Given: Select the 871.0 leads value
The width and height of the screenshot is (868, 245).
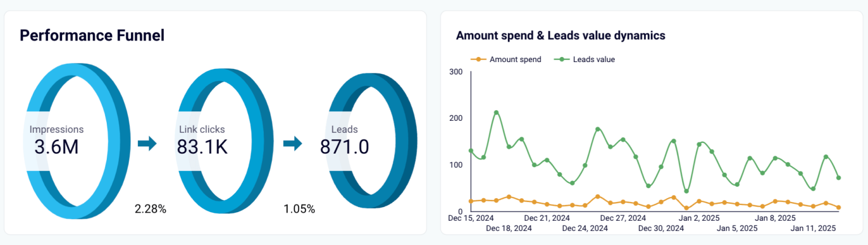Looking at the screenshot, I should coord(344,147).
